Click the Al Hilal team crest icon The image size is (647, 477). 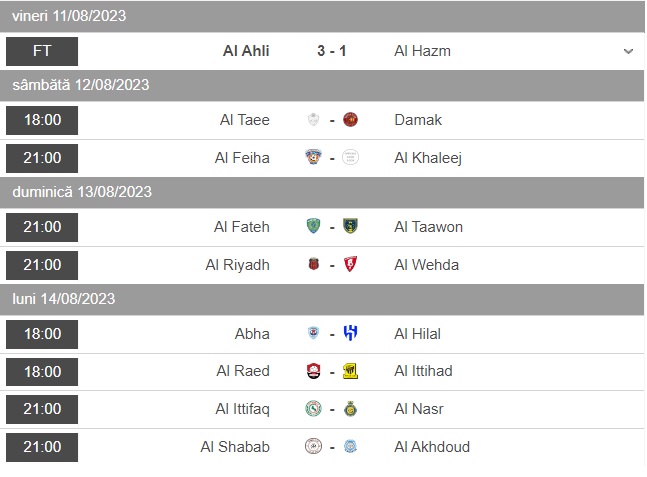[350, 334]
